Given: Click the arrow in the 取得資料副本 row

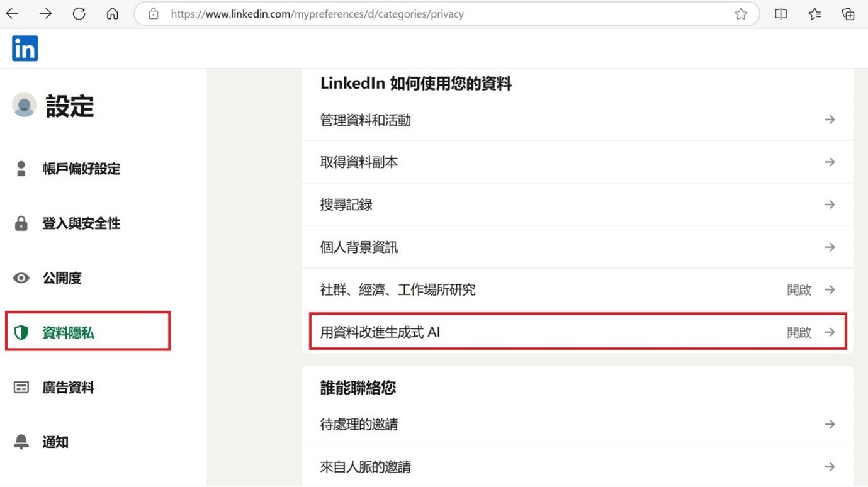Looking at the screenshot, I should coord(830,162).
